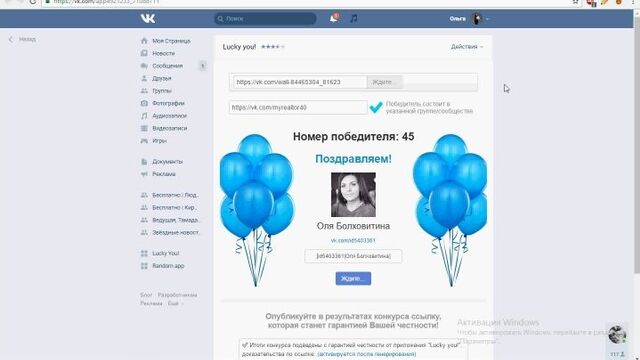
Task: Click the group URL field vk.com/myrealtor40
Action: (298, 107)
